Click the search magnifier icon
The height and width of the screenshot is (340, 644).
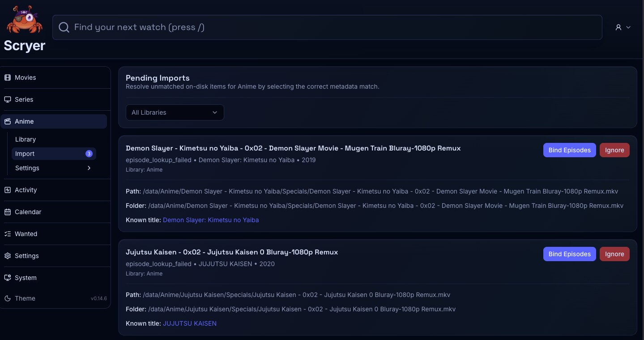pyautogui.click(x=64, y=27)
